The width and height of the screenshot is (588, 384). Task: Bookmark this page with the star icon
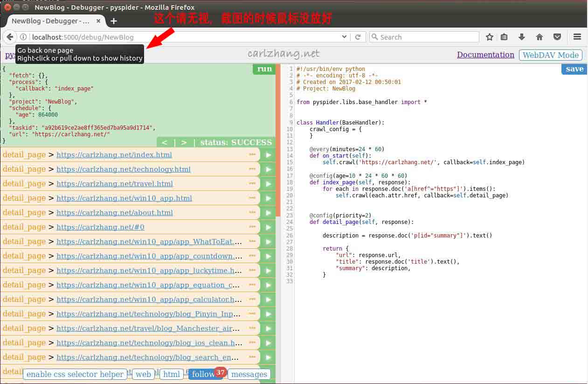pos(489,37)
